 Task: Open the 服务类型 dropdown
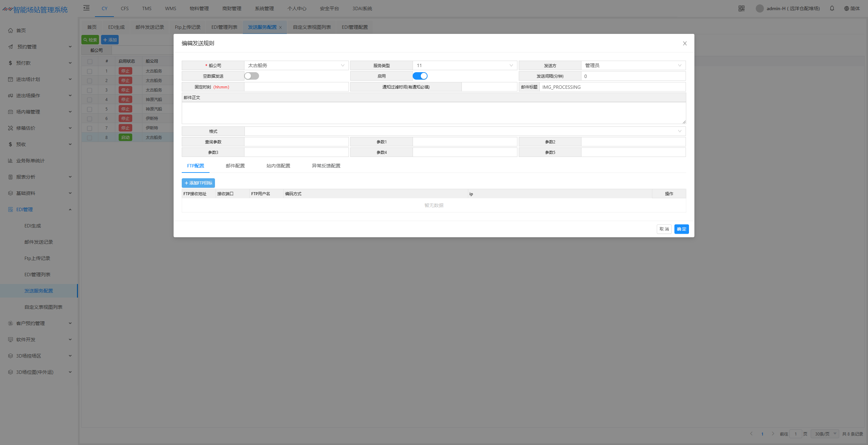tap(465, 65)
